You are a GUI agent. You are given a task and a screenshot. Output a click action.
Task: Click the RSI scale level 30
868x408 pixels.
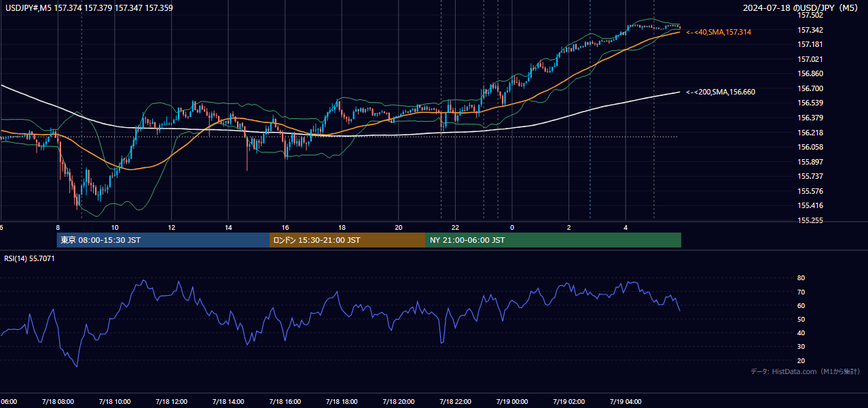801,347
